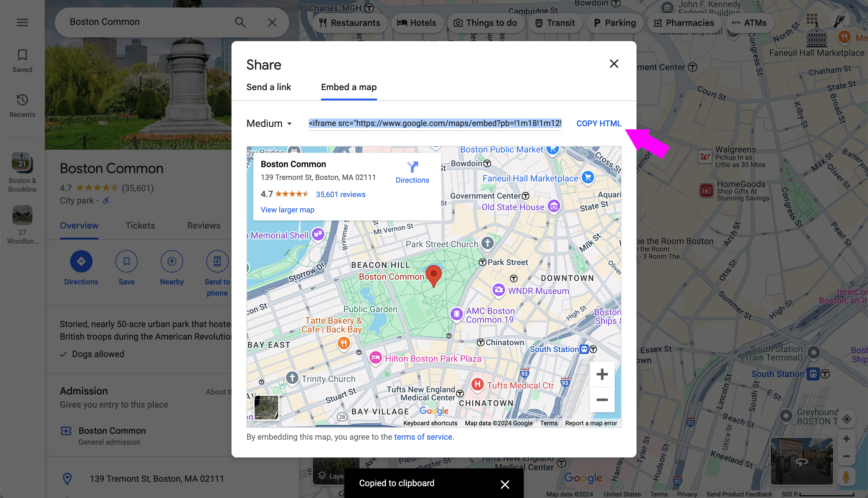Open the Google apps grid

(x=812, y=19)
